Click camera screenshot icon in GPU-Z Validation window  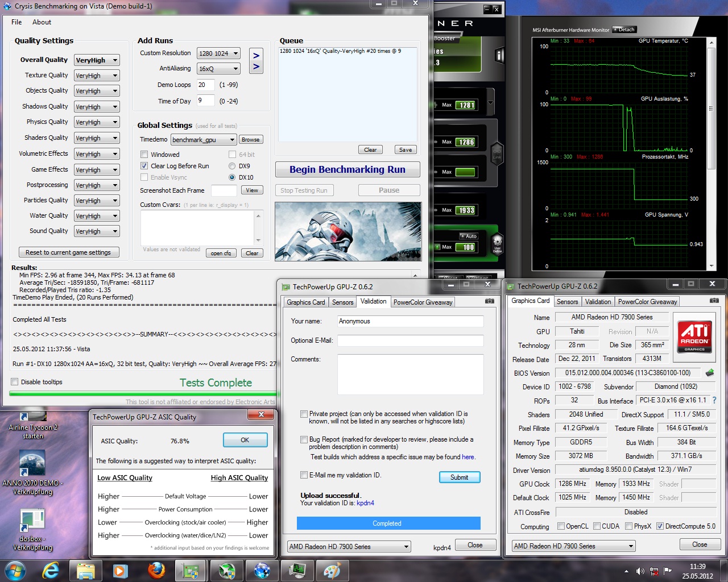[489, 301]
